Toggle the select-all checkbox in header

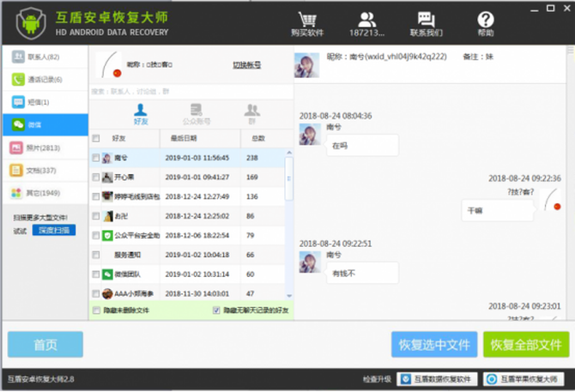[96, 138]
